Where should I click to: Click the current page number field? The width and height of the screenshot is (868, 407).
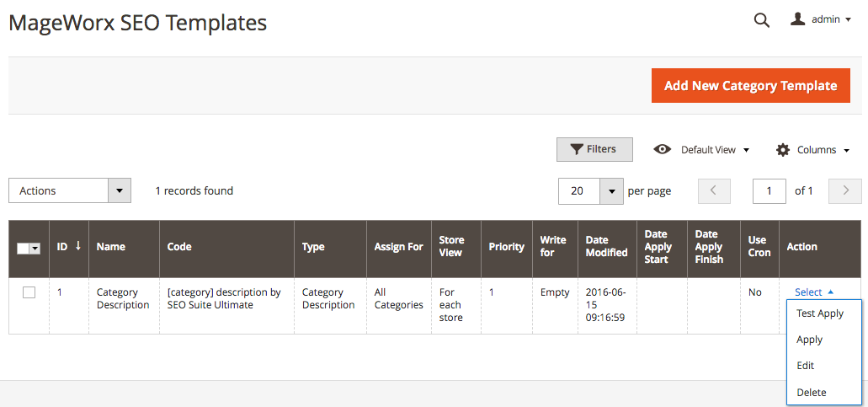pos(769,191)
